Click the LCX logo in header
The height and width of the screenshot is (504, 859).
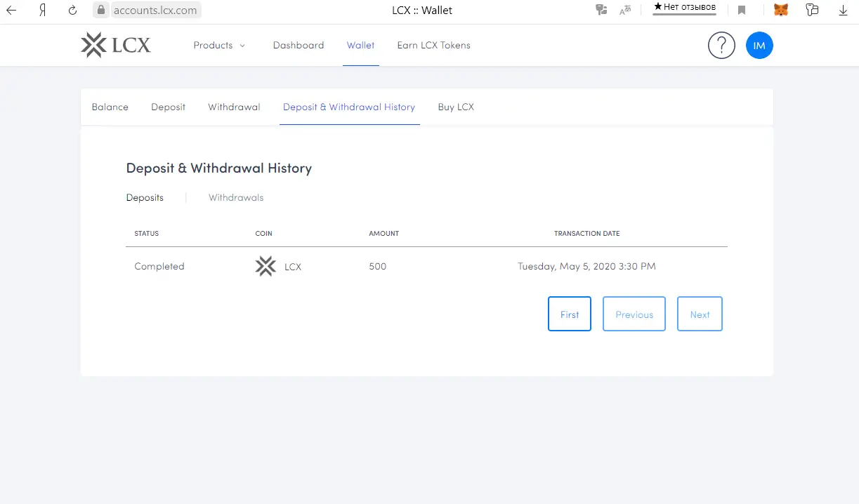[116, 45]
